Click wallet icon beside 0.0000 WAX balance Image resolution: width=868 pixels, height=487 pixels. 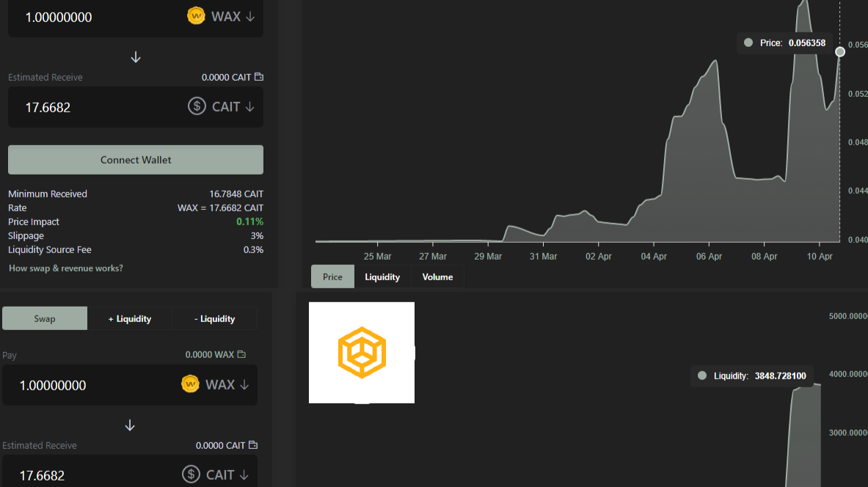tap(241, 354)
